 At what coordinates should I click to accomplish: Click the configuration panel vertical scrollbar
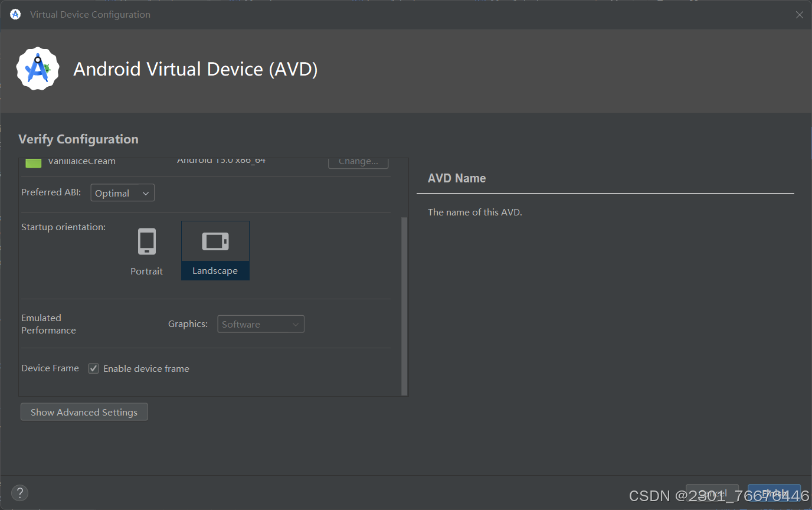404,306
